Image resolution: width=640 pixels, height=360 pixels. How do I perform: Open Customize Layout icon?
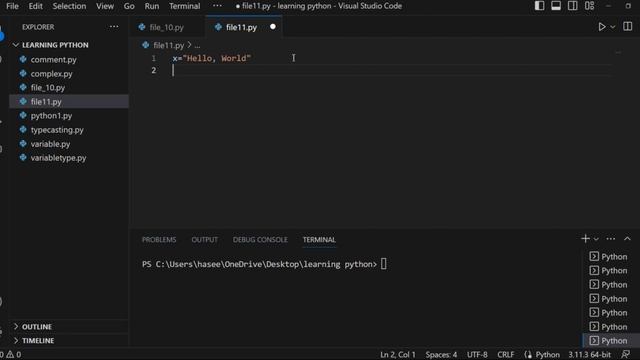[x=589, y=6]
